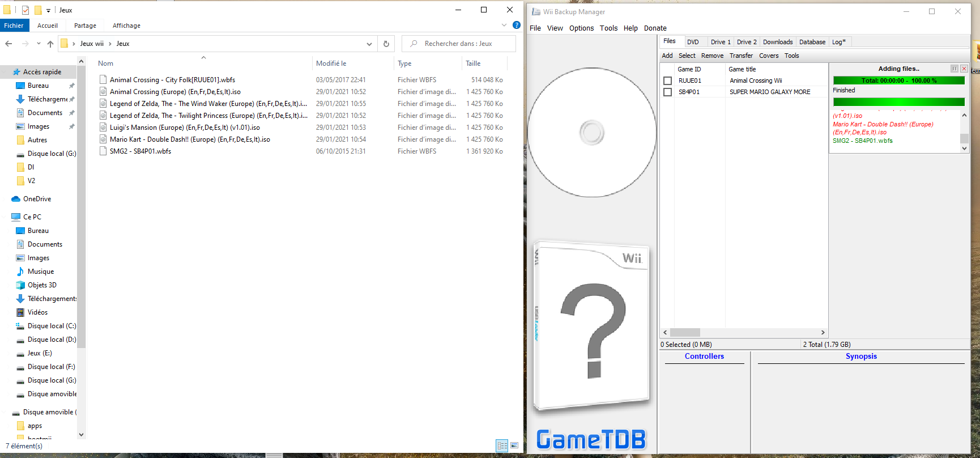The height and width of the screenshot is (458, 980).
Task: Tick the checkbox for game SB4P01
Action: [x=668, y=92]
